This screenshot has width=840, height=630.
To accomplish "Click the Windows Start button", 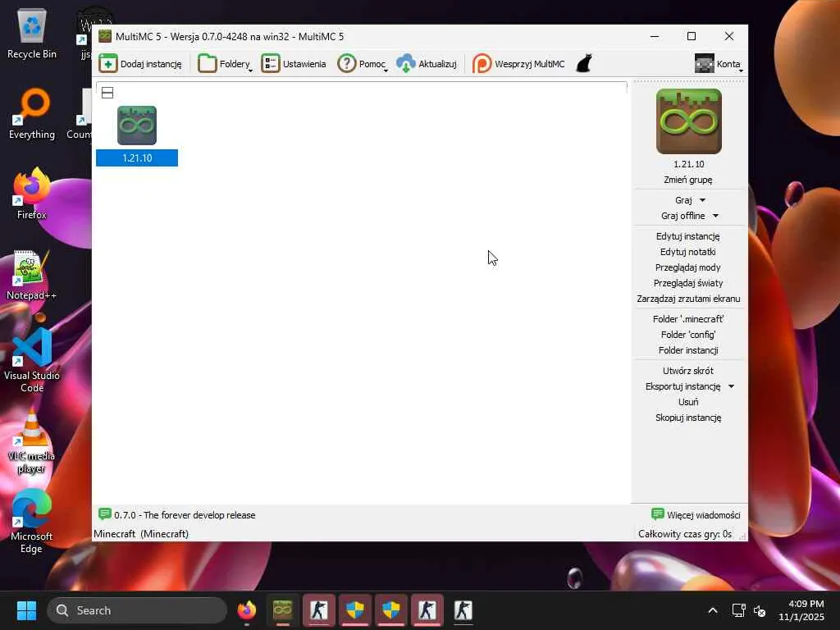I will tap(26, 610).
